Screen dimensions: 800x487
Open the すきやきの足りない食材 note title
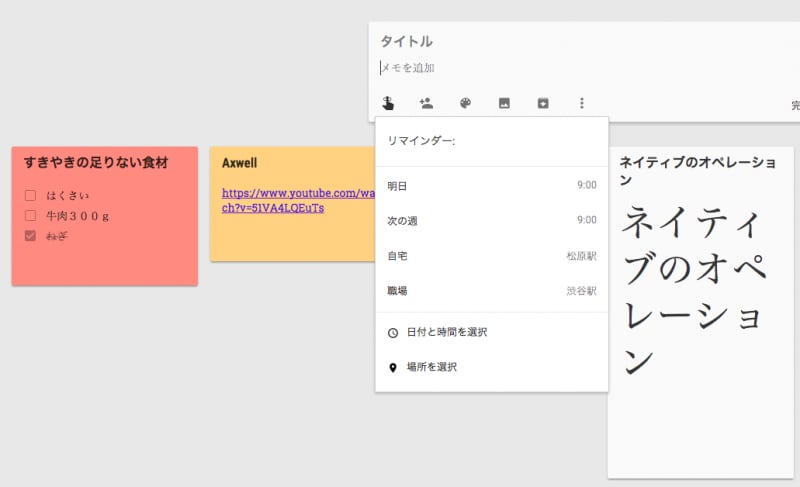pos(96,162)
